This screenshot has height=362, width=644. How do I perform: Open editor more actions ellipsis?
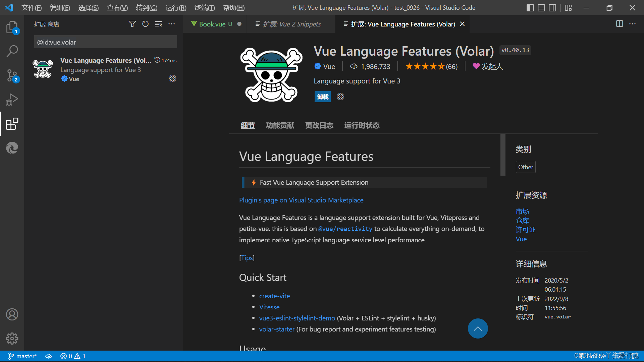[632, 24]
